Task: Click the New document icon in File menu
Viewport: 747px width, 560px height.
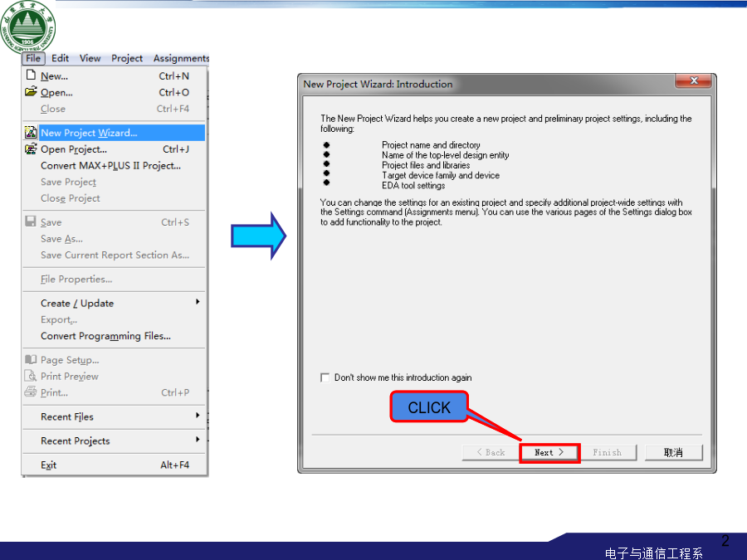Action: tap(31, 75)
